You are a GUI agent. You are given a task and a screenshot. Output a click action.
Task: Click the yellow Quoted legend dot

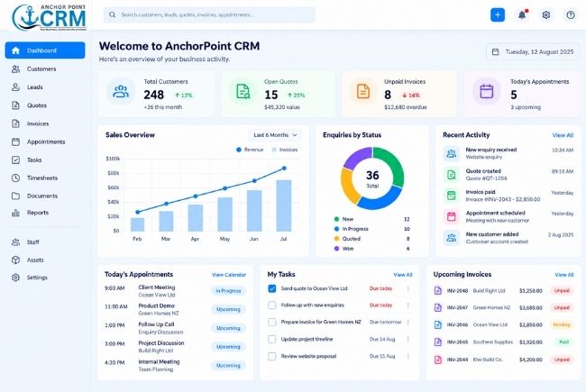(336, 239)
